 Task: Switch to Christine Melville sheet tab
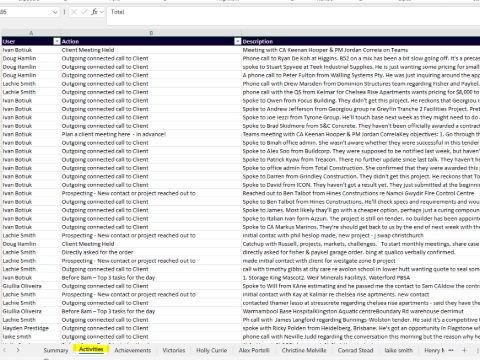304,350
